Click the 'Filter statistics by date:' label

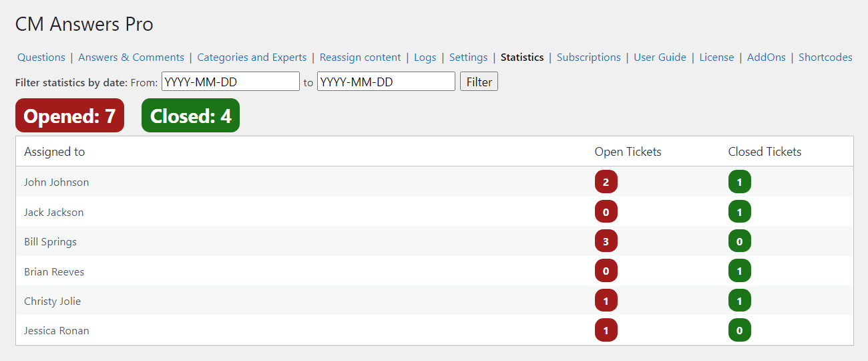click(71, 82)
